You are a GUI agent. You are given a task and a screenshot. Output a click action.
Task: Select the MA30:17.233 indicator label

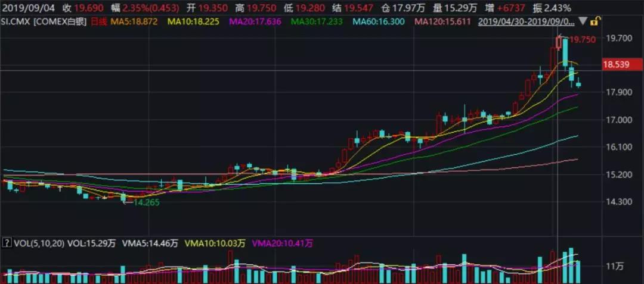pyautogui.click(x=317, y=21)
